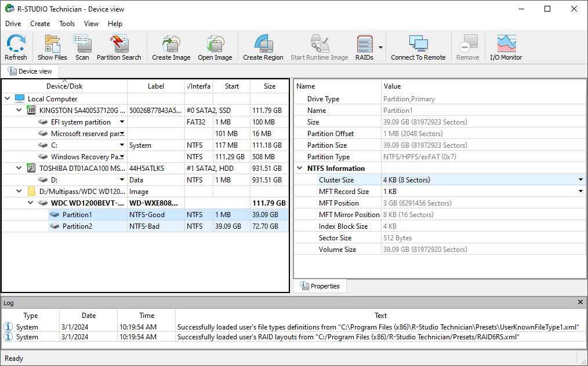Image resolution: width=588 pixels, height=366 pixels.
Task: Click the D: volume icon
Action: pyautogui.click(x=43, y=180)
